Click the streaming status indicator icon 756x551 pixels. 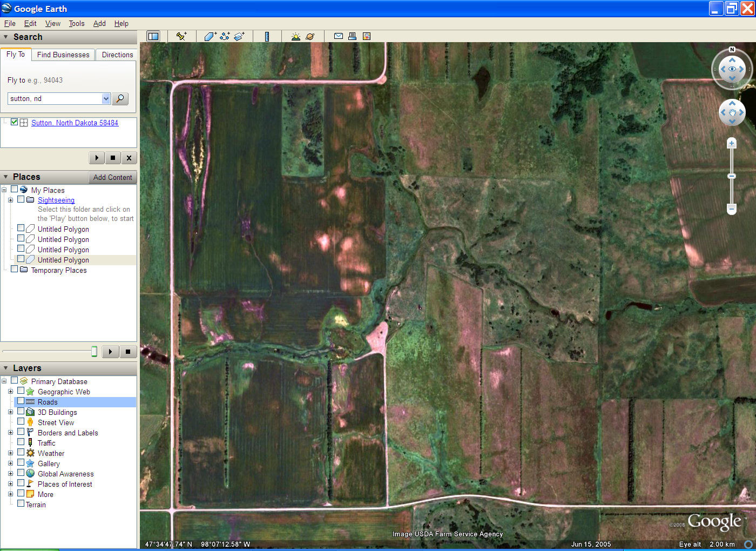[748, 544]
